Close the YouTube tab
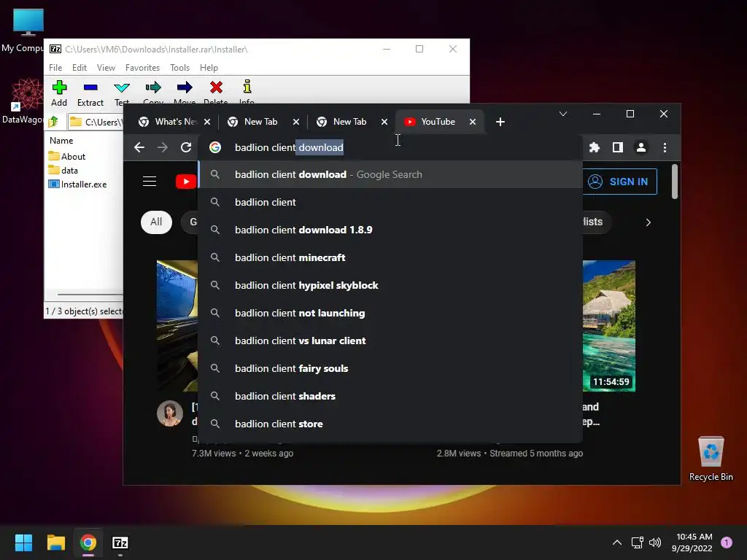Image resolution: width=747 pixels, height=560 pixels. point(473,122)
